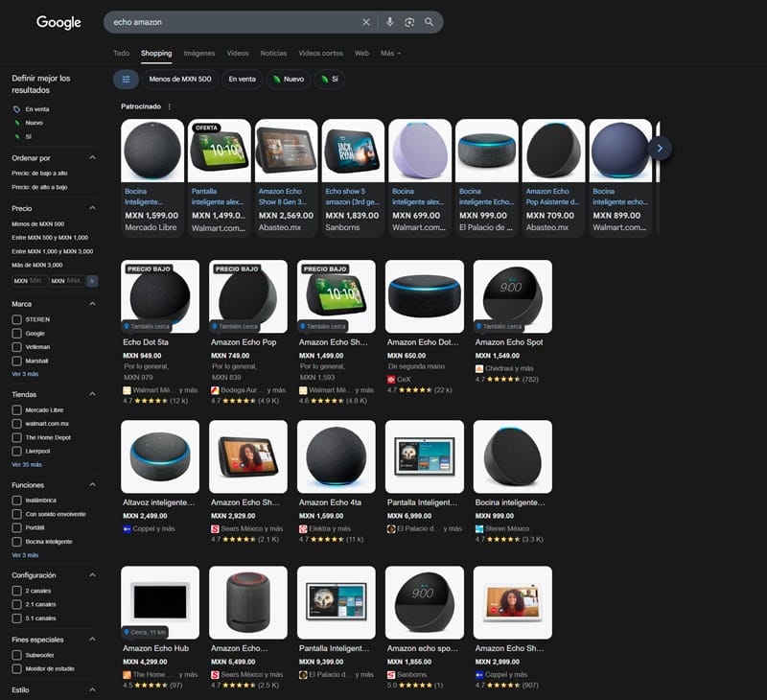Open image search with the camera lens icon
The image size is (767, 700).
tap(409, 22)
